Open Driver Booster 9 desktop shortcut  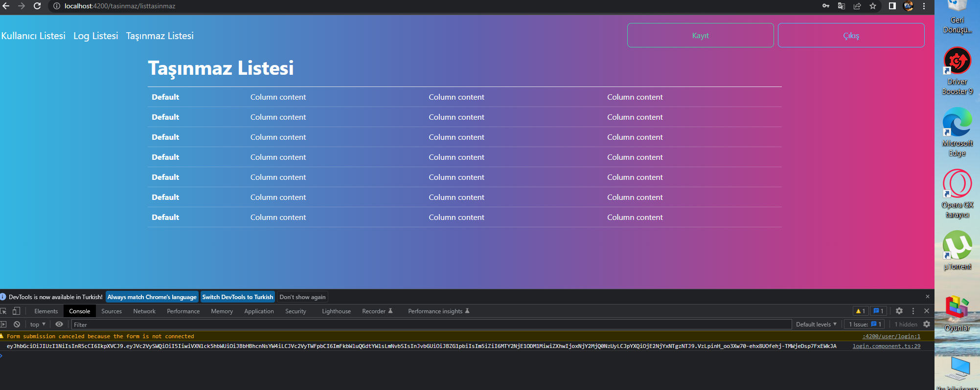(x=957, y=71)
